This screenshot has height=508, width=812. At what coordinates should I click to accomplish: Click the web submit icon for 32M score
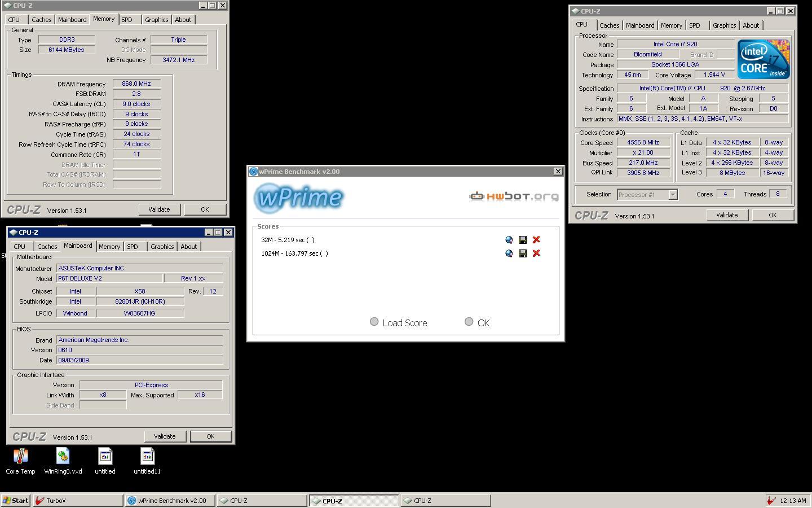point(509,240)
